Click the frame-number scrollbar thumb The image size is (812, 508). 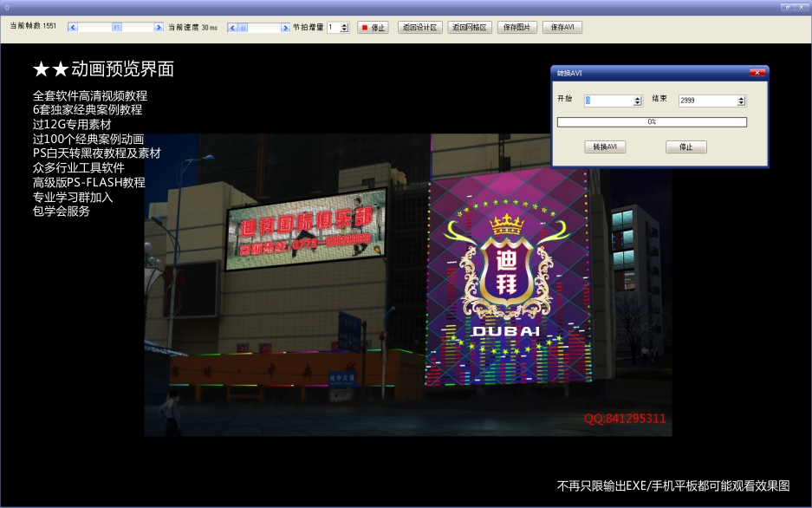[117, 28]
